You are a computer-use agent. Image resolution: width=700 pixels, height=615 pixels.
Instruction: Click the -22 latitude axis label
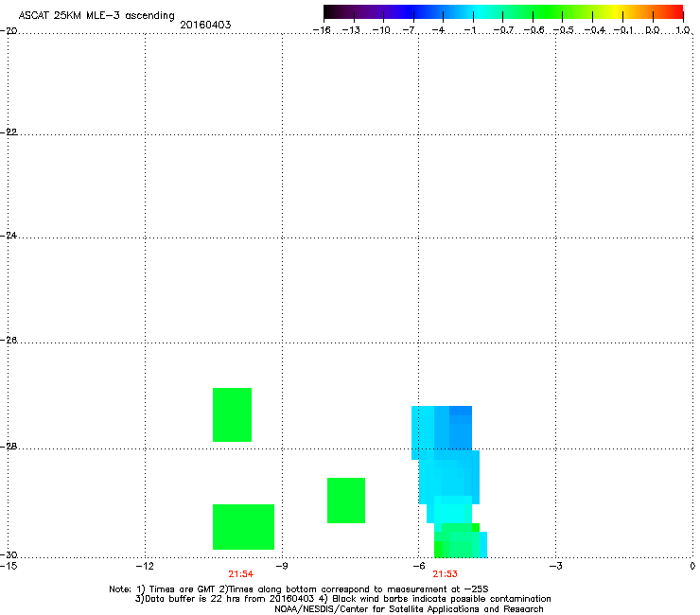click(x=9, y=132)
